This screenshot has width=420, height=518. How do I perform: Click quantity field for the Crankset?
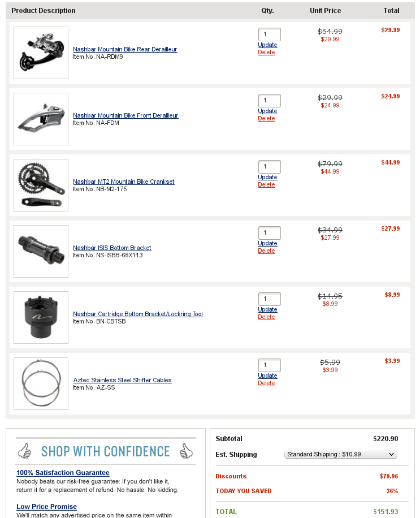(269, 167)
